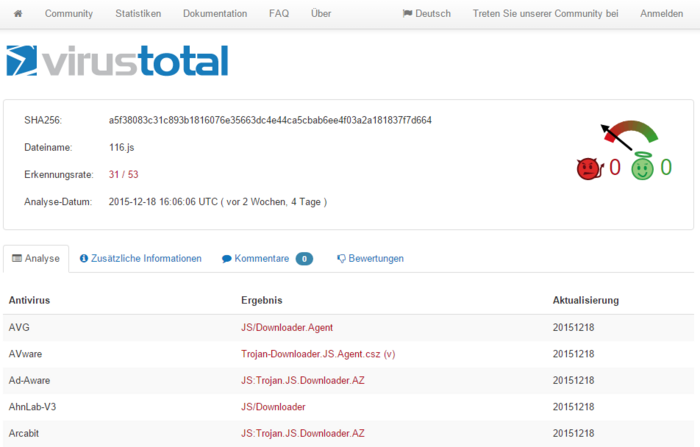Image resolution: width=700 pixels, height=447 pixels.
Task: Open the FAQ page
Action: click(279, 14)
